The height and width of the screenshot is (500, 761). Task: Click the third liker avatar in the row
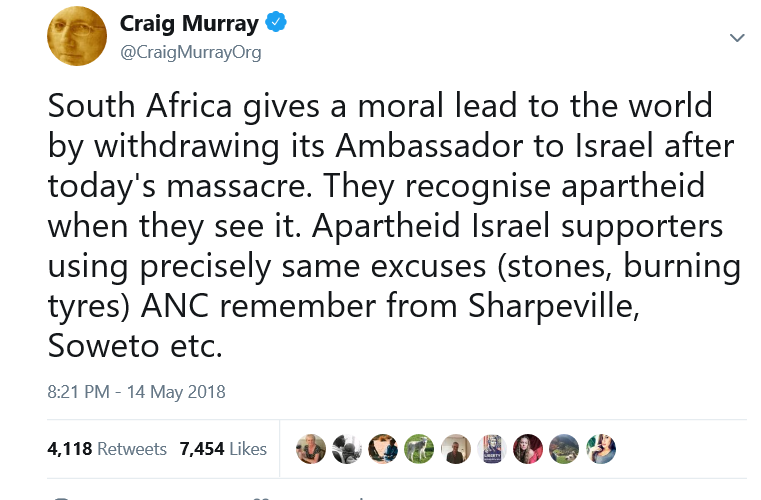[383, 449]
